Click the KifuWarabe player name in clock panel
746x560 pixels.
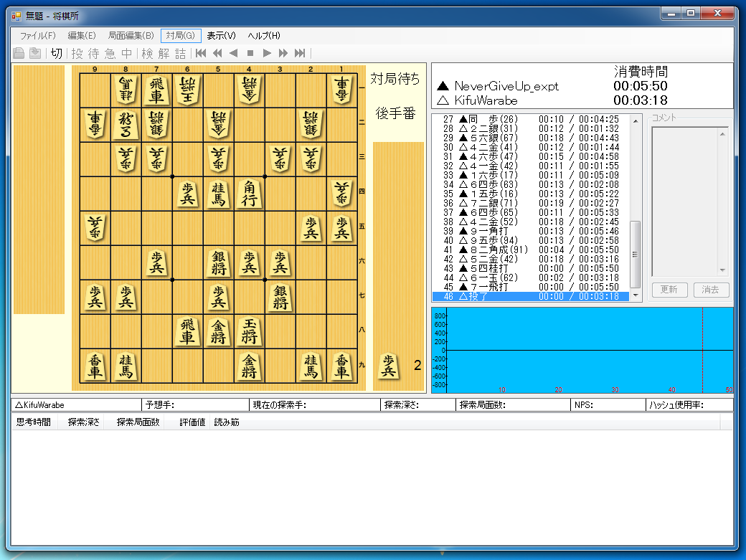pyautogui.click(x=486, y=100)
